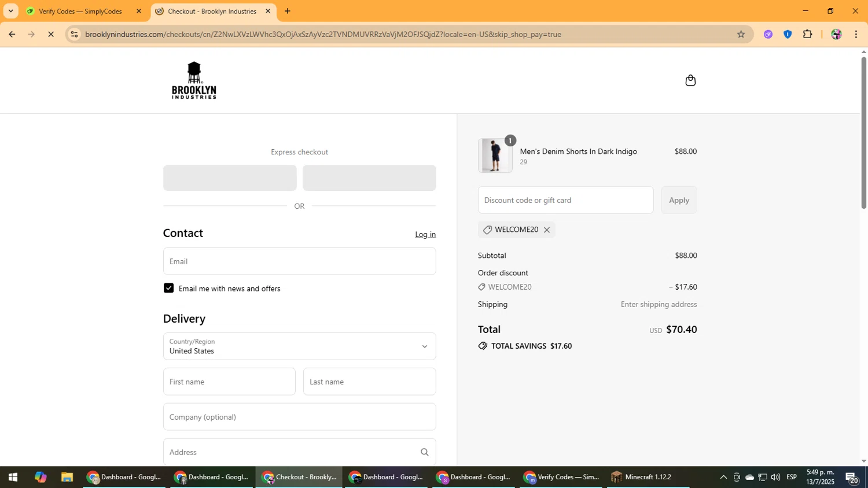Open the browser extensions puzzle icon
868x488 pixels.
click(807, 34)
